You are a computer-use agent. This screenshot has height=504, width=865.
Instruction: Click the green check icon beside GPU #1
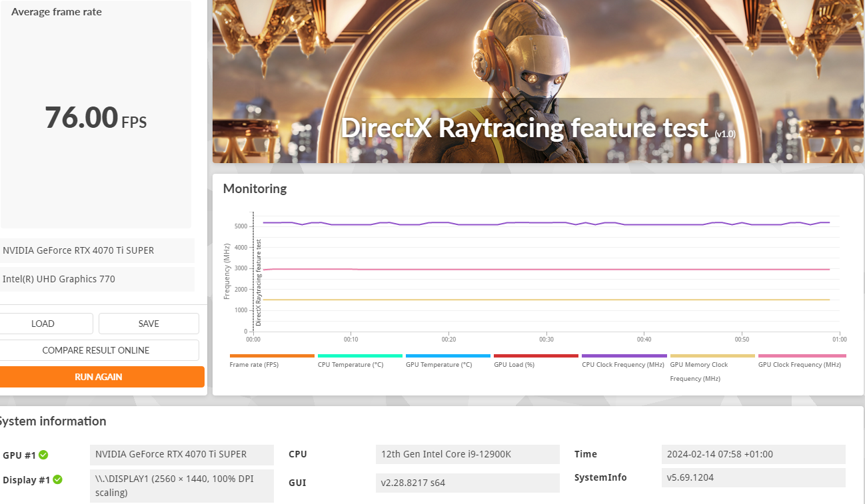pyautogui.click(x=43, y=455)
